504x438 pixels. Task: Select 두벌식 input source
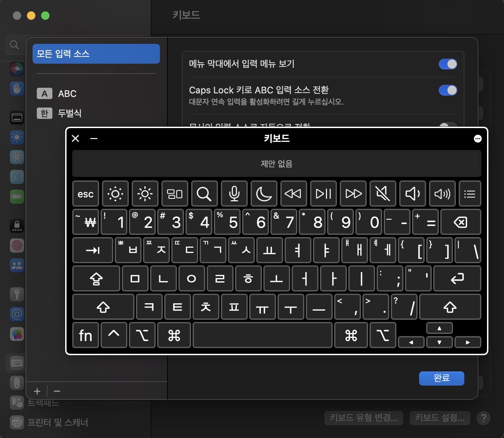pos(96,113)
